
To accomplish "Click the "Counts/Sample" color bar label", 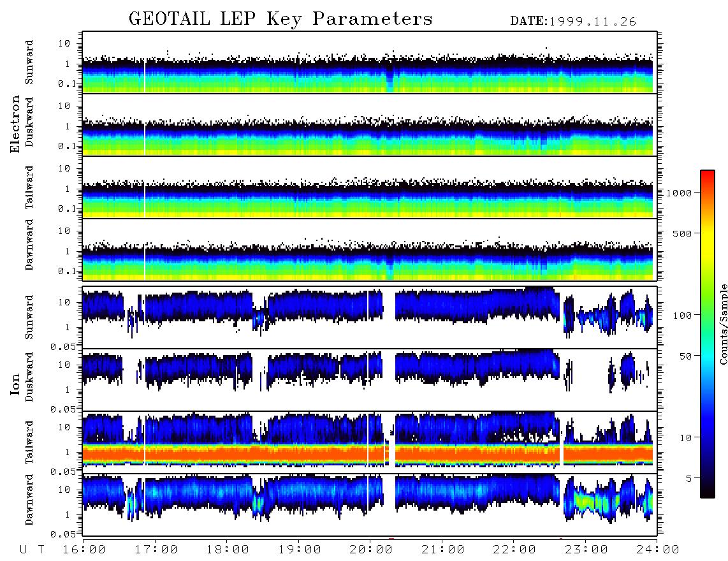I will point(723,324).
